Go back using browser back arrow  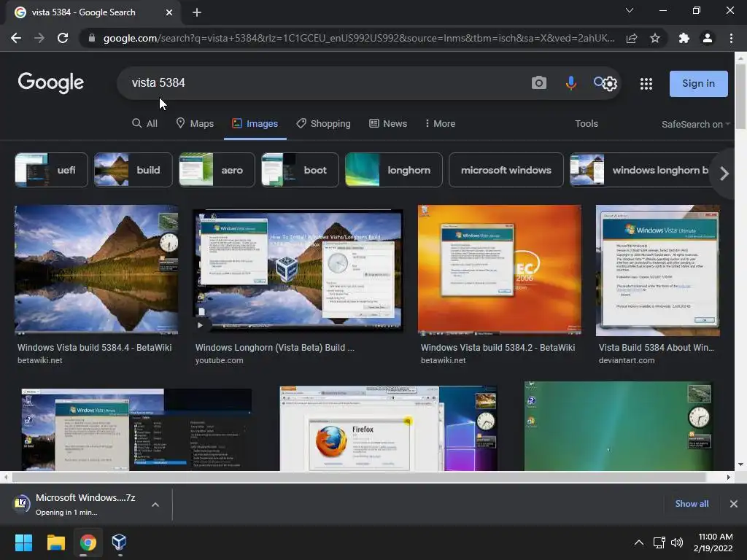[16, 38]
